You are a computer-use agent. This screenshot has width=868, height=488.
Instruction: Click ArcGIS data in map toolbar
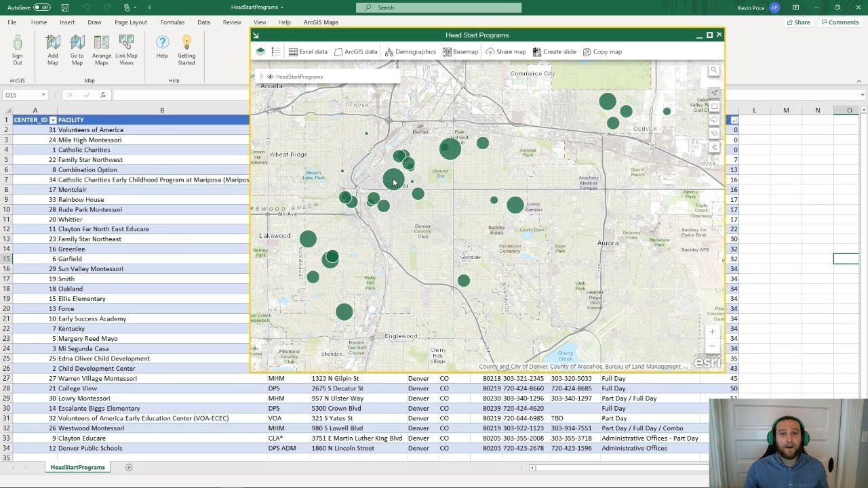[x=355, y=52]
